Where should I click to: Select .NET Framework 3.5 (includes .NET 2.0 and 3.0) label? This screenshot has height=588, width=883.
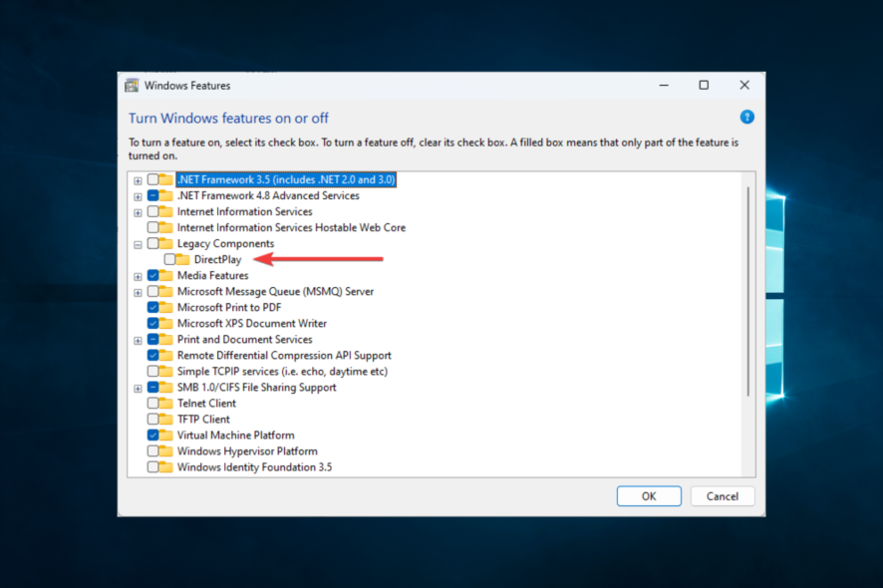[286, 179]
